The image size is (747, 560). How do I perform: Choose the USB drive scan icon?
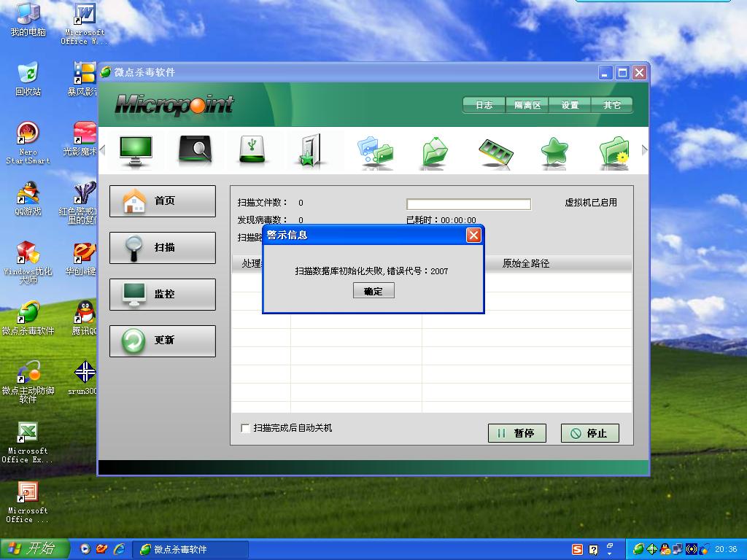coord(252,150)
